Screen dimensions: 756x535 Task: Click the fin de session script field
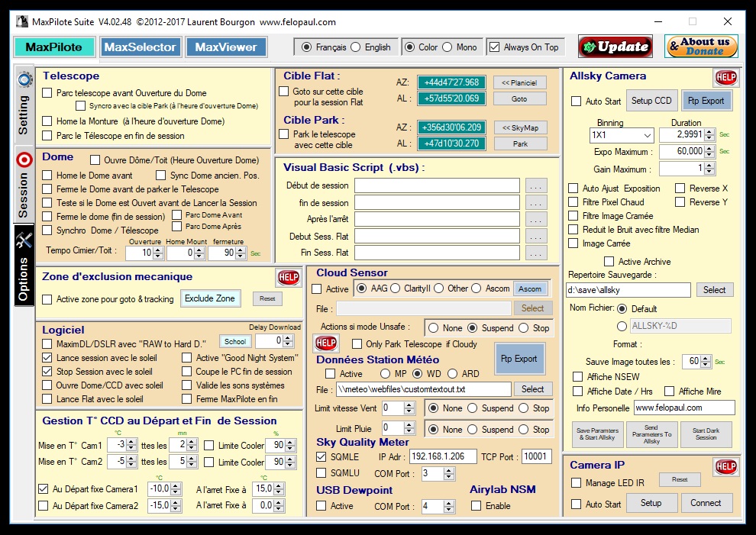(438, 202)
